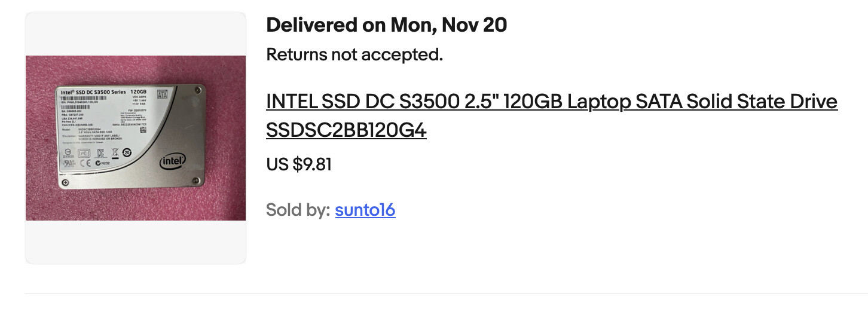
Task: Click the ATA logo on the drive label
Action: click(162, 94)
